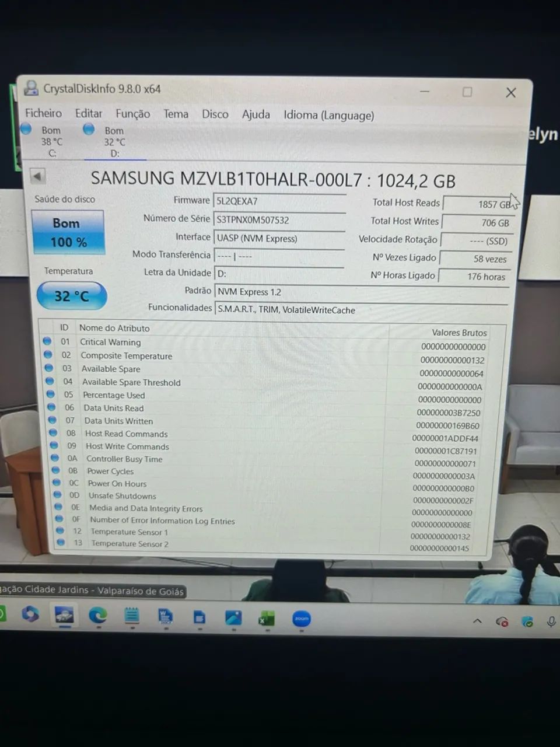This screenshot has height=747, width=560.
Task: Click the blue status dot for Power Cycles
Action: pos(56,470)
